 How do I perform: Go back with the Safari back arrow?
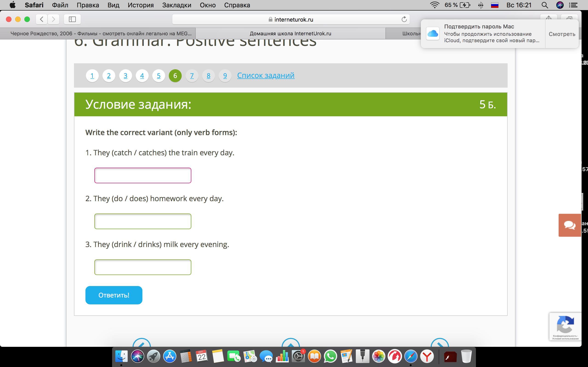pyautogui.click(x=42, y=19)
